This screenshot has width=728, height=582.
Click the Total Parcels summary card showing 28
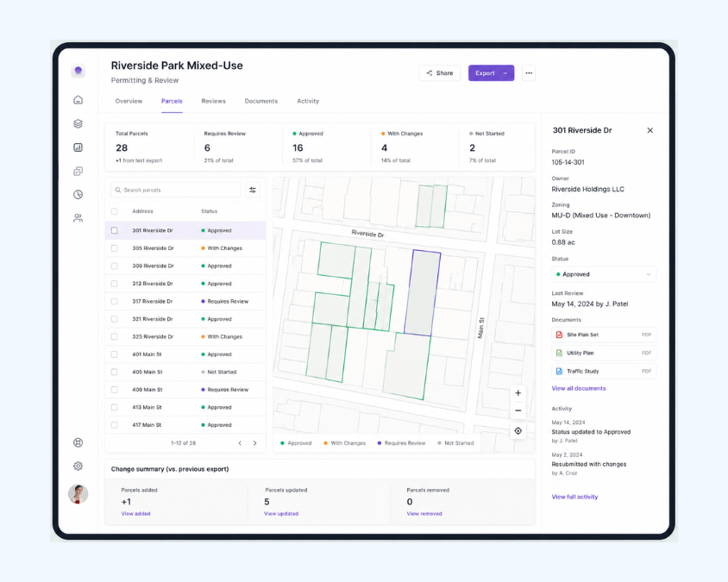(x=149, y=147)
